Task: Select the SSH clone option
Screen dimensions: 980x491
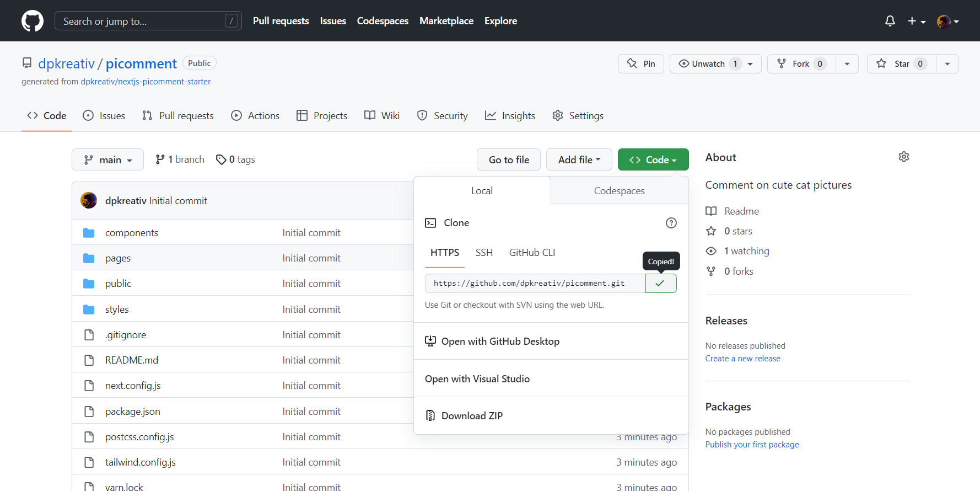Action: point(484,253)
